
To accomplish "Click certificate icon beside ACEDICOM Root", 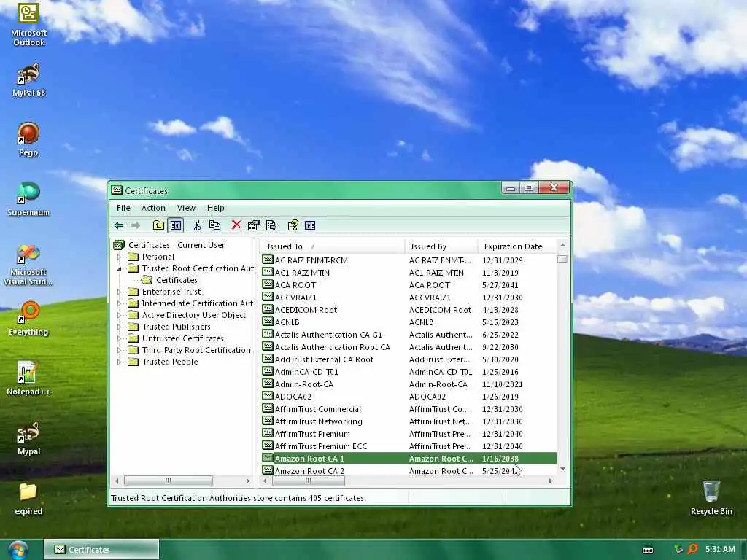I will (267, 309).
